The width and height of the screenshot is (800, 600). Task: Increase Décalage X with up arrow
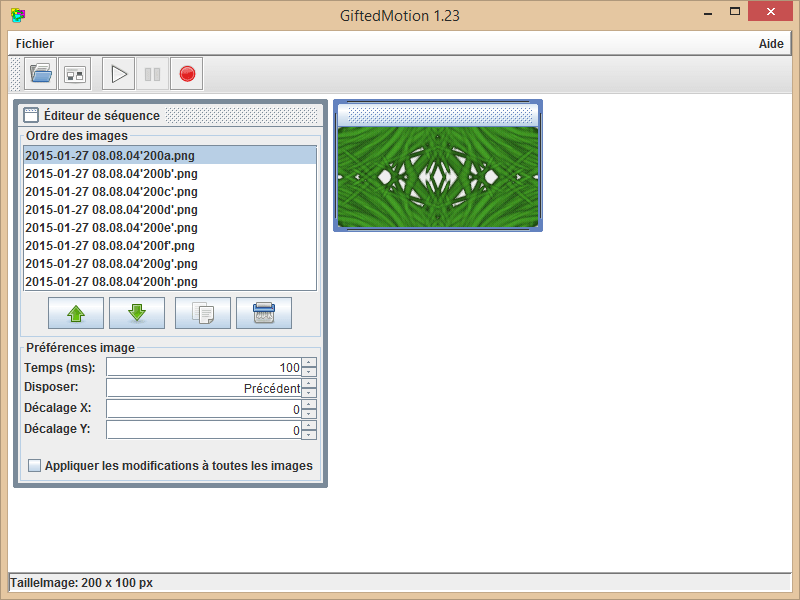pos(309,404)
